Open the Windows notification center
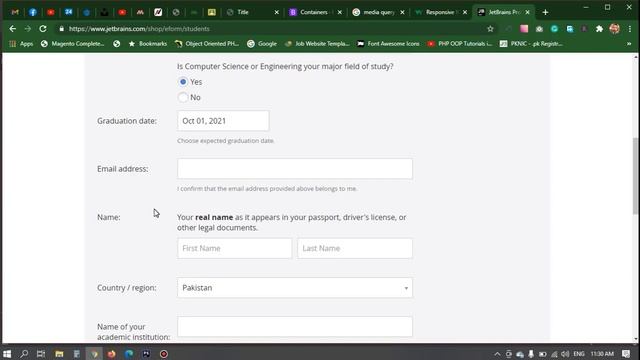The image size is (640, 360). 626,354
